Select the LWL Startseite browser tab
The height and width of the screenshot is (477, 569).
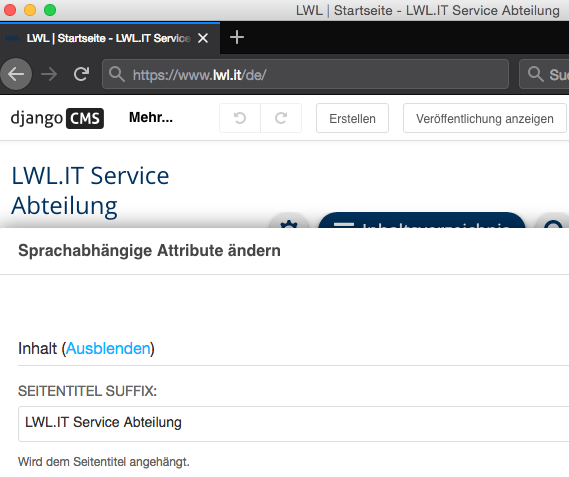click(x=110, y=38)
